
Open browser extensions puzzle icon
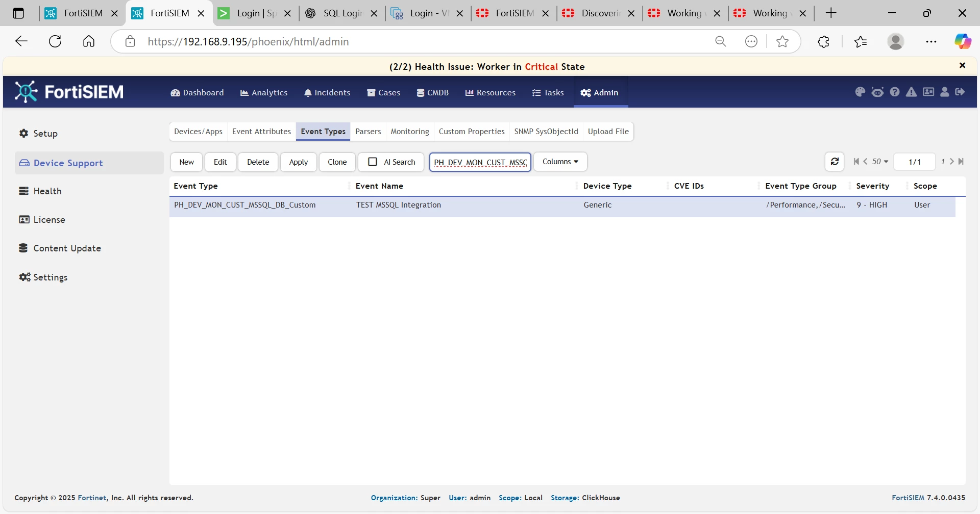pos(823,41)
